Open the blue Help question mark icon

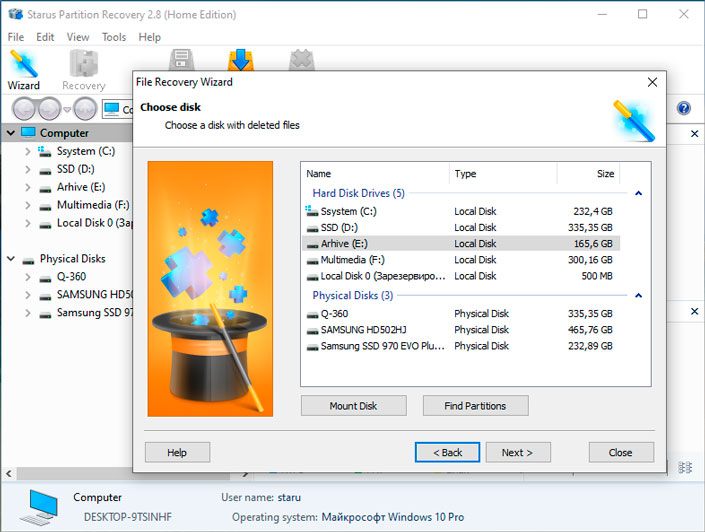[x=683, y=108]
